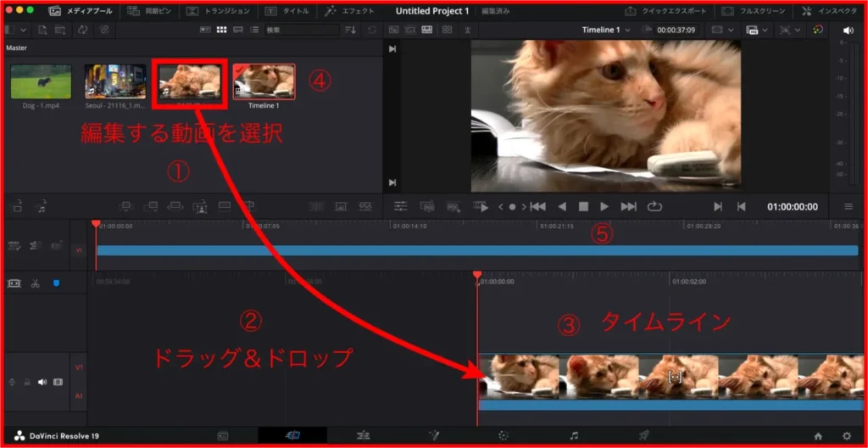The height and width of the screenshot is (448, 868).
Task: Open the エフェクト (Effects) tab
Action: pyautogui.click(x=349, y=11)
